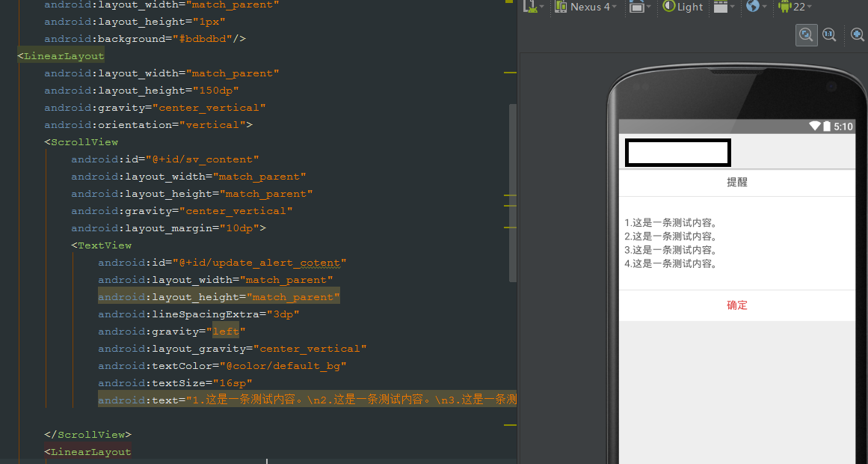Open the locale globe dropdown

[x=756, y=7]
